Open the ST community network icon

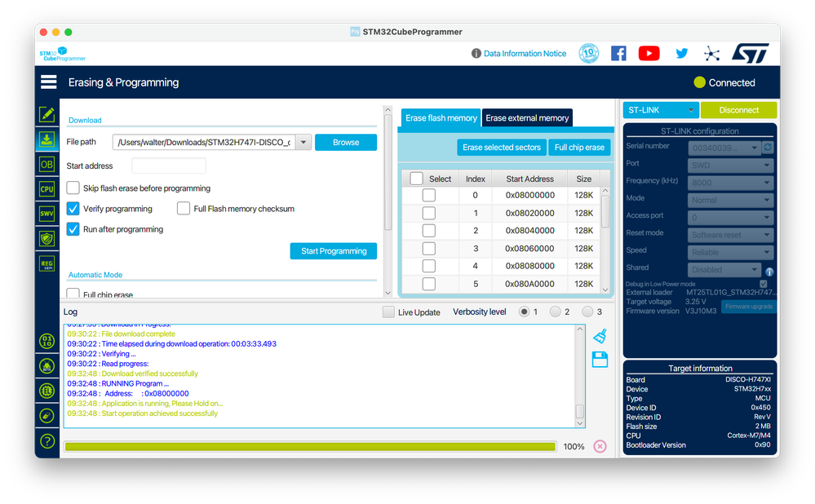711,54
